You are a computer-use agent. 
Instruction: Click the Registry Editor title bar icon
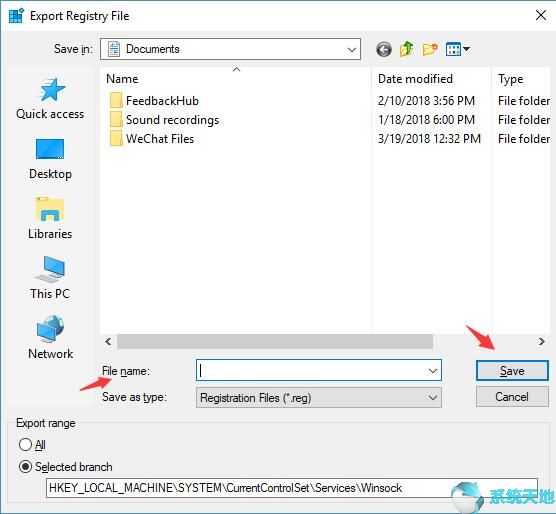(16, 16)
